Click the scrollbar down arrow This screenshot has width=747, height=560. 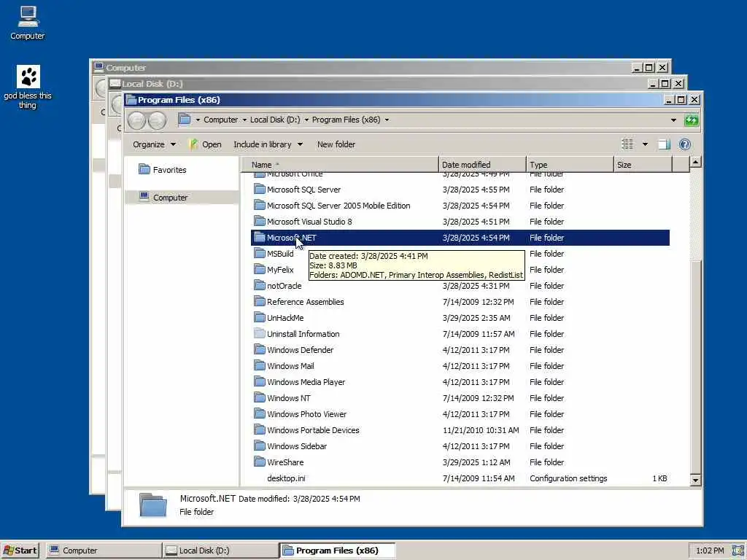(695, 480)
